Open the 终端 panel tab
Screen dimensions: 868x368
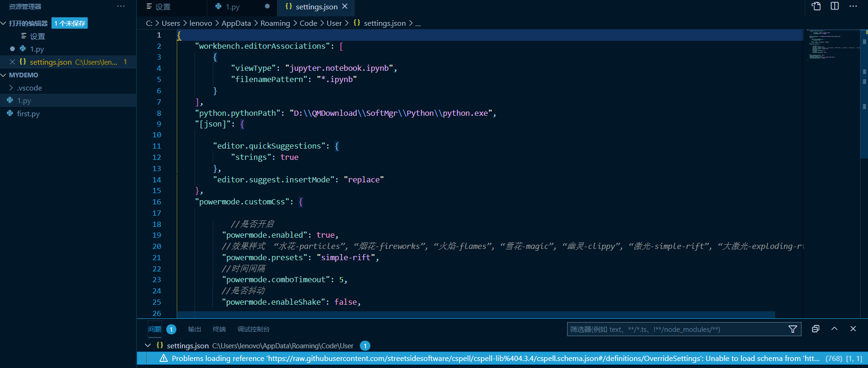click(x=219, y=329)
